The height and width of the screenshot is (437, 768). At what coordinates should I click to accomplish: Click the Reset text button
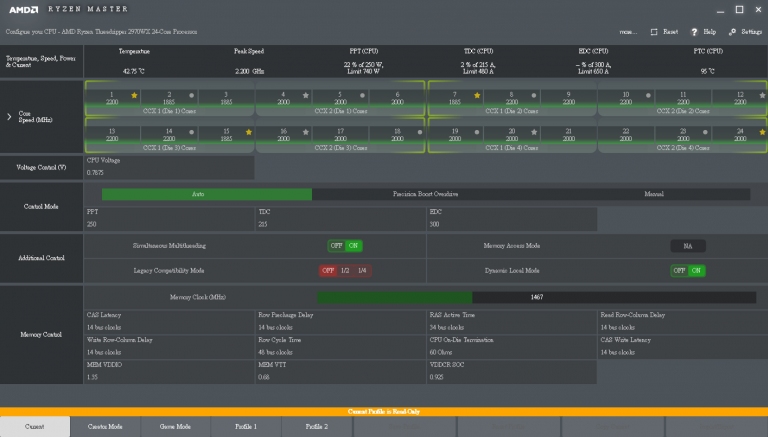click(x=671, y=32)
